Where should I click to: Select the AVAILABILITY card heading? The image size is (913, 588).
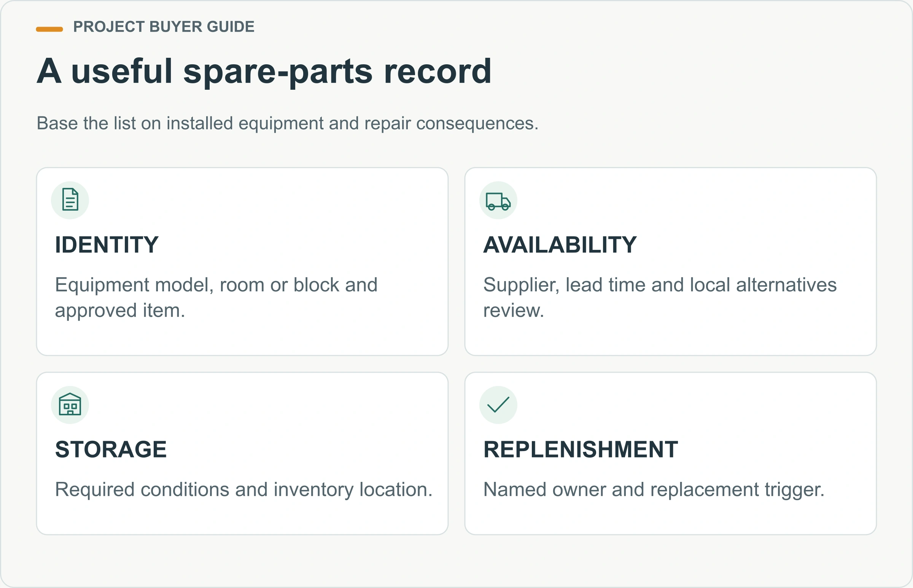[x=560, y=244]
